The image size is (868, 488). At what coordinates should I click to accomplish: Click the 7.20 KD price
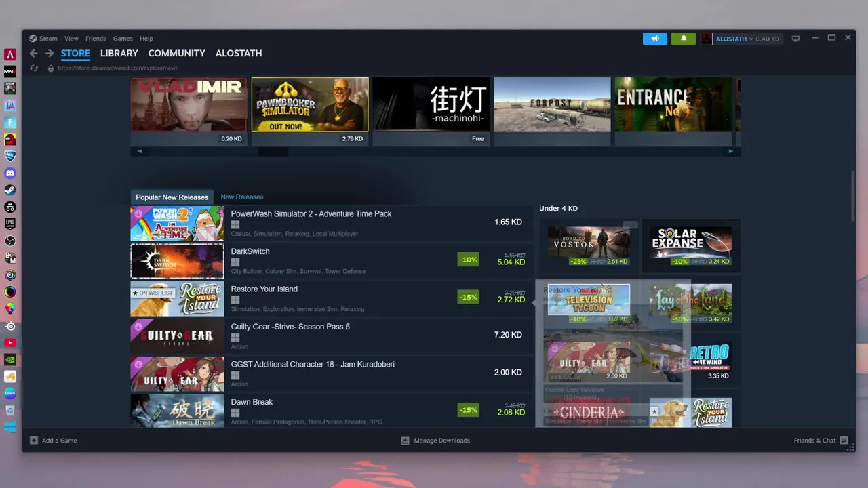508,335
